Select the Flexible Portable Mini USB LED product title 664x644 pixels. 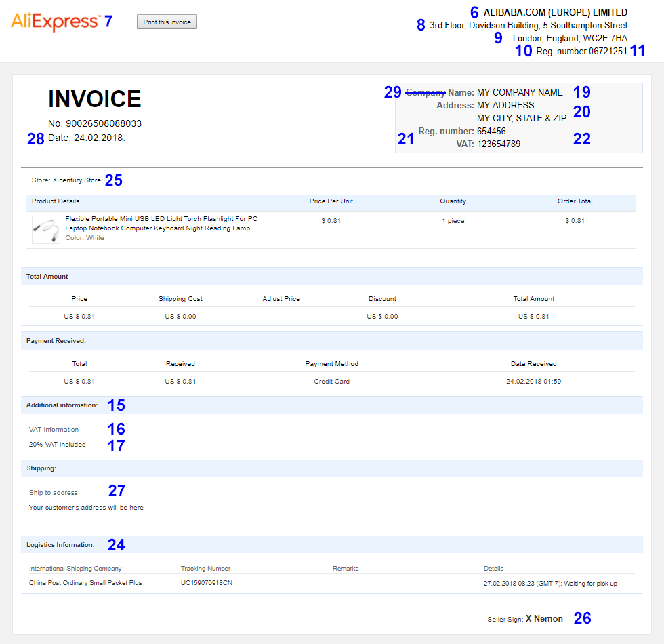click(161, 223)
